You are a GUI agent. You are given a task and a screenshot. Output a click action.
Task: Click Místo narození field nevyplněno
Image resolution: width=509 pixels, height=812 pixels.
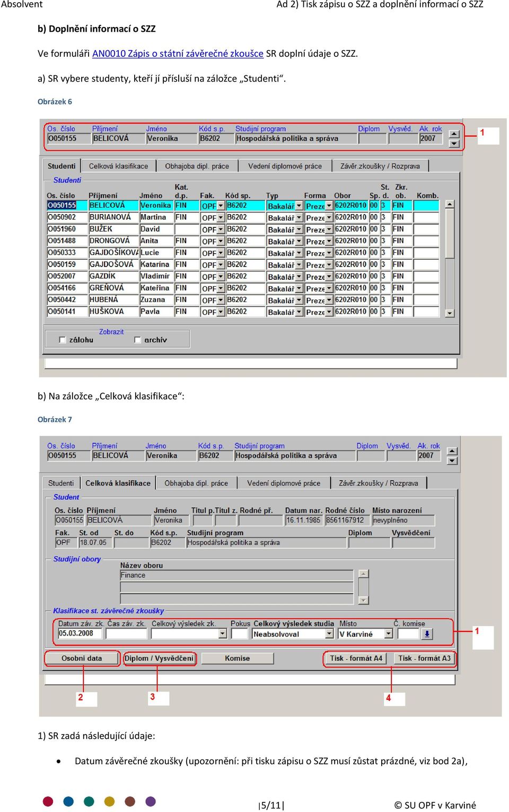click(403, 520)
